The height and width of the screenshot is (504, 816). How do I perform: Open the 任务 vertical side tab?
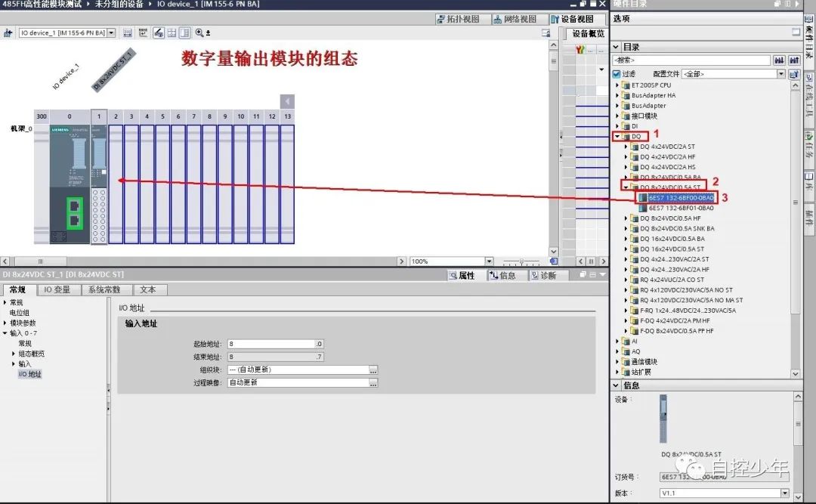pyautogui.click(x=809, y=148)
